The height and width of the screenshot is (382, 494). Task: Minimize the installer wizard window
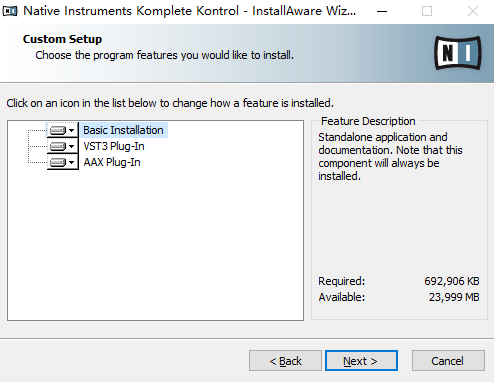(382, 11)
